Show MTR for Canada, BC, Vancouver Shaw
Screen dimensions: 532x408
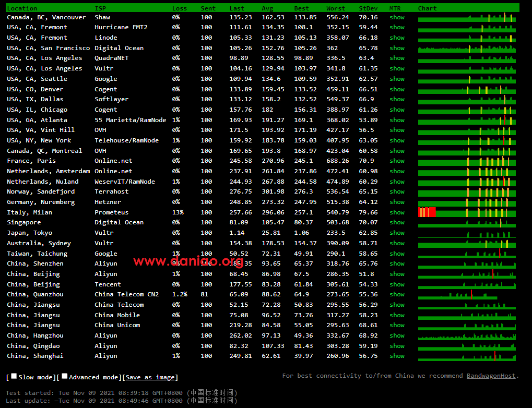pyautogui.click(x=397, y=17)
